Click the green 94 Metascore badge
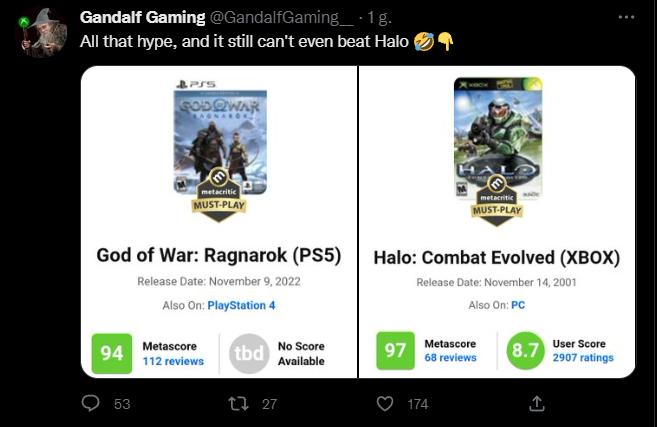 [x=112, y=353]
